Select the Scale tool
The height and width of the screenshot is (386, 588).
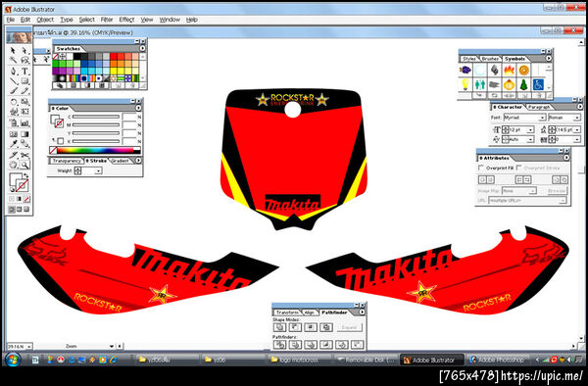pos(24,102)
